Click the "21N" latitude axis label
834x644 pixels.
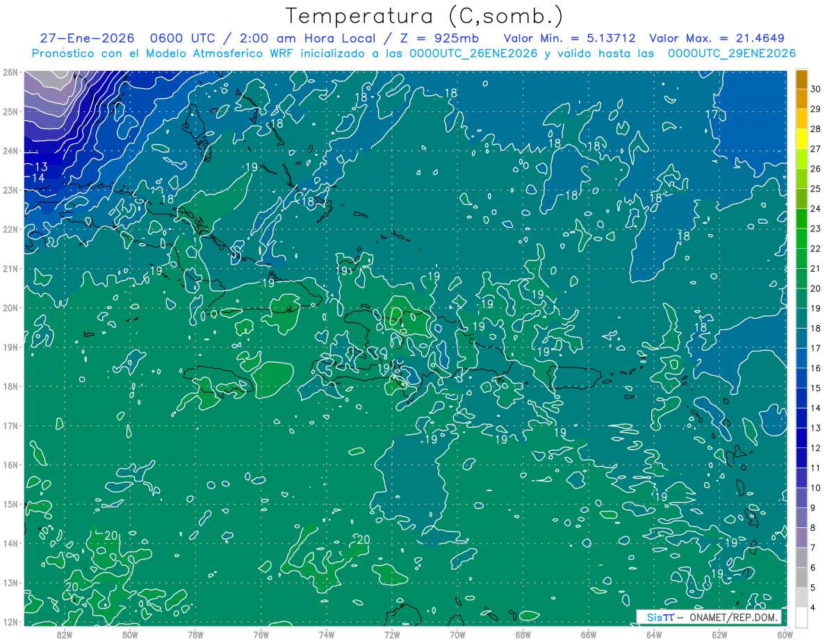coord(10,268)
